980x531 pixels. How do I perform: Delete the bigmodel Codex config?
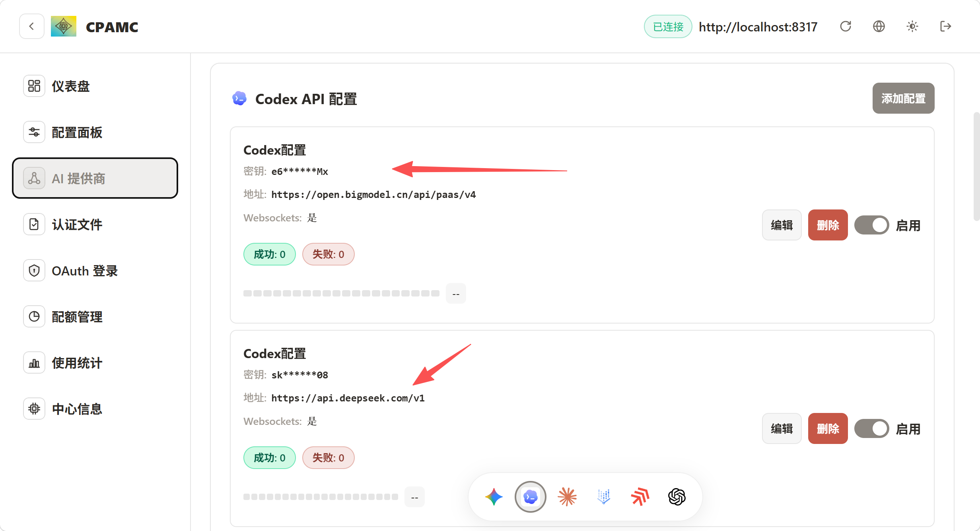(x=828, y=225)
